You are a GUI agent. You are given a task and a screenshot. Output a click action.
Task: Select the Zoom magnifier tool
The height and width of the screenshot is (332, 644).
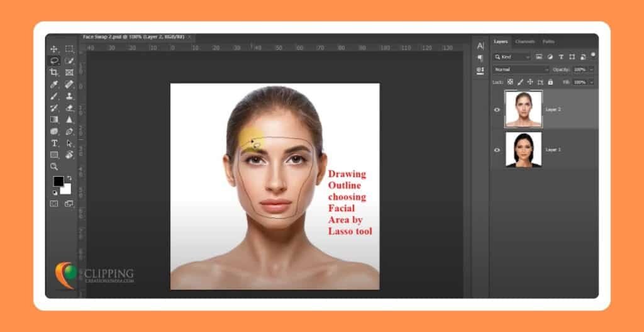54,167
